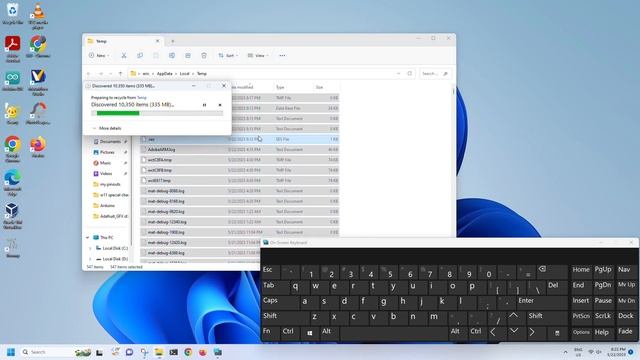Viewport: 640px width, 360px height.
Task: Expand the Local Disk (D:) tree node
Action: 90,259
